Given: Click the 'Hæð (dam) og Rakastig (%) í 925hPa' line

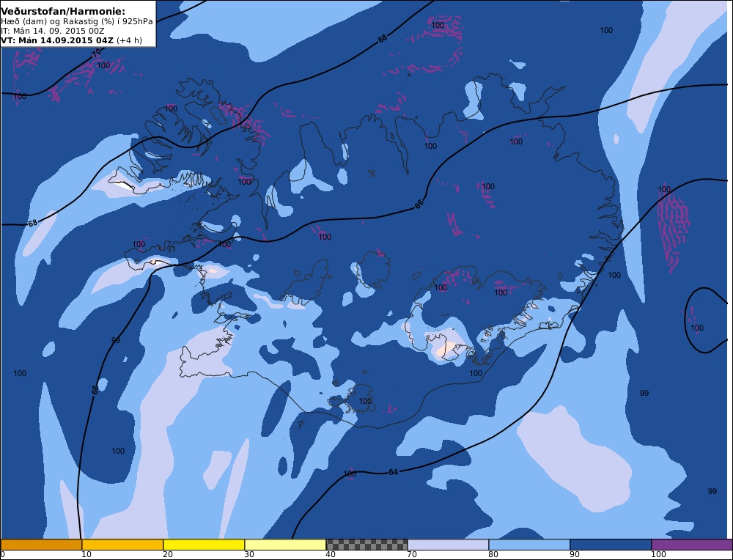Looking at the screenshot, I should pos(77,21).
